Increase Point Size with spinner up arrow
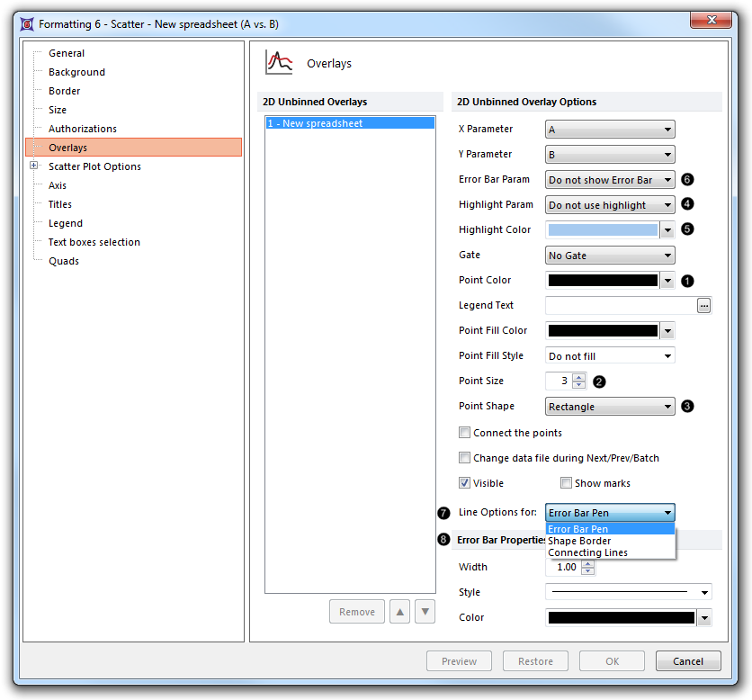 click(578, 377)
